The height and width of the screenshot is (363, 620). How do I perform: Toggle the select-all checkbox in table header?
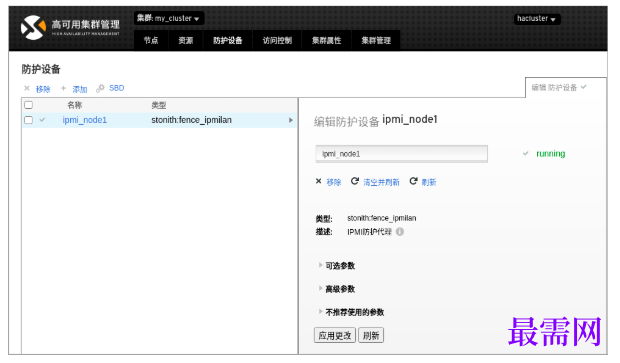point(28,105)
